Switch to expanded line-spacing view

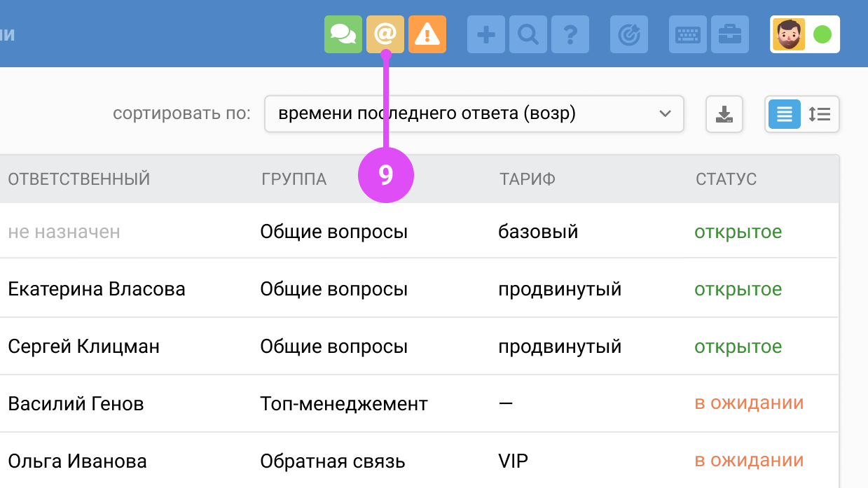(x=820, y=114)
